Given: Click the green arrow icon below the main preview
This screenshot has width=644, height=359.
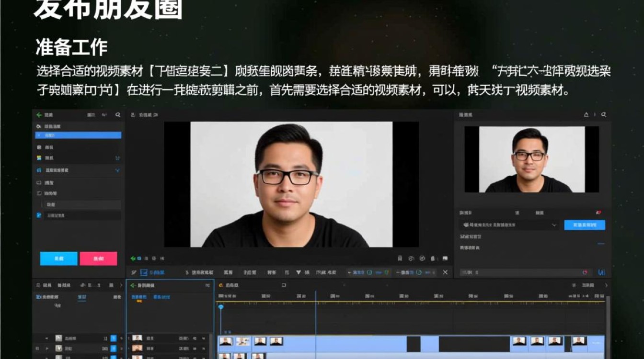Looking at the screenshot, I should pyautogui.click(x=133, y=258).
